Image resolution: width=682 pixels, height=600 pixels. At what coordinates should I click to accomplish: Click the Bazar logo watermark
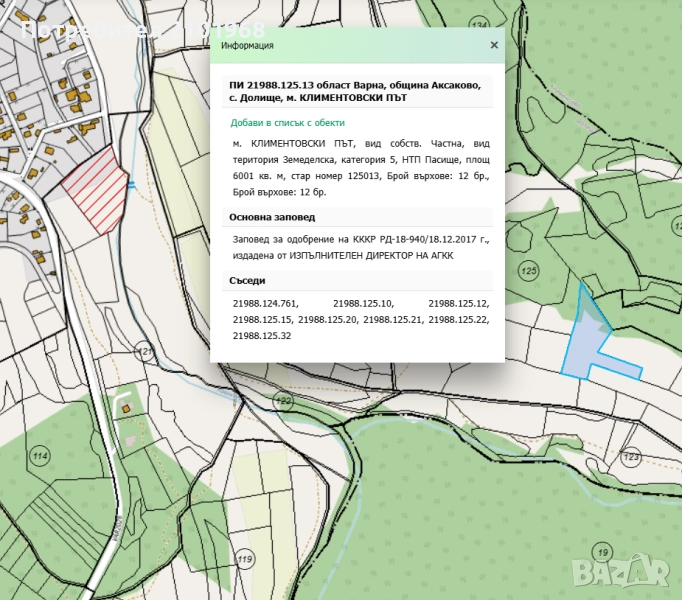click(636, 570)
